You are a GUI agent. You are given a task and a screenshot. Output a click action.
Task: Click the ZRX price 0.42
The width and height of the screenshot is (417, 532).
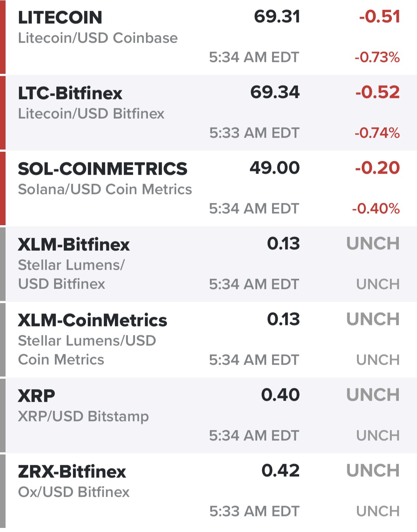click(x=281, y=470)
